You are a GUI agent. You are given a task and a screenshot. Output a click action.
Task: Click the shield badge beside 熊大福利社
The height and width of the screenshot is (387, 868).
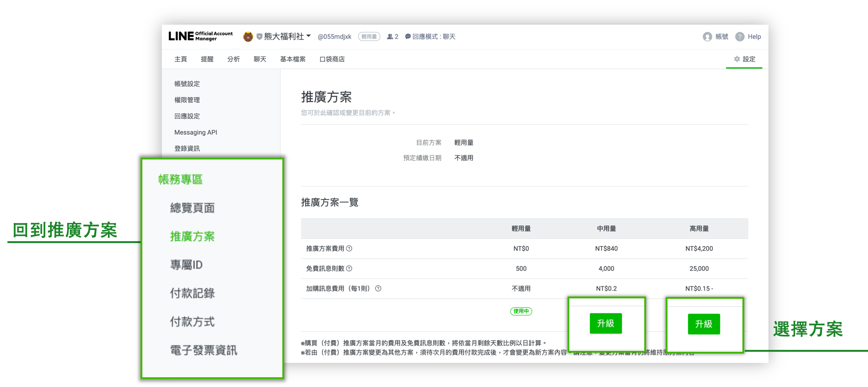[x=259, y=36]
